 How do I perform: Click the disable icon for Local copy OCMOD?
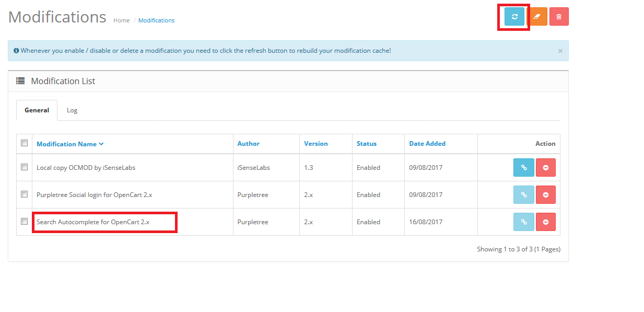(546, 167)
